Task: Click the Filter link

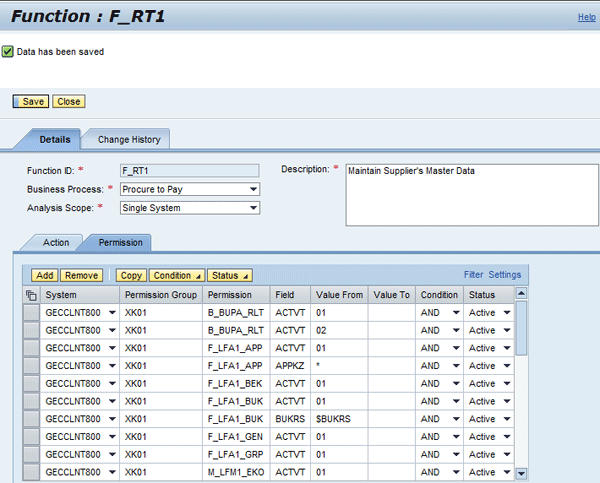Action: point(473,274)
